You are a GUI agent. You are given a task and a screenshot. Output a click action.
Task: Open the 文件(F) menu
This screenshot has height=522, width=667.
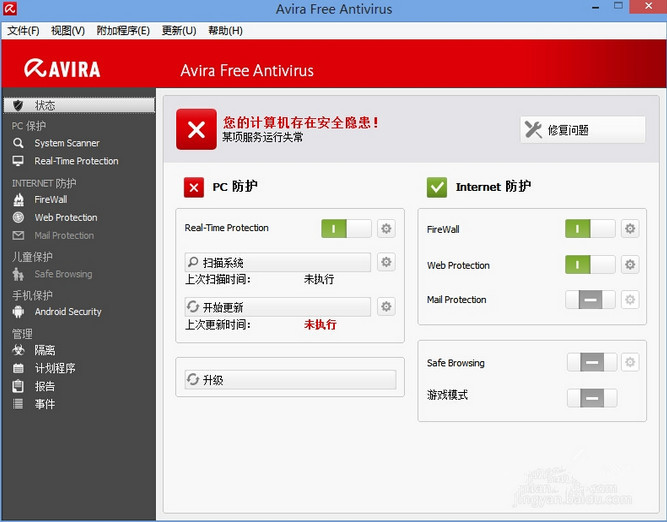pyautogui.click(x=23, y=31)
